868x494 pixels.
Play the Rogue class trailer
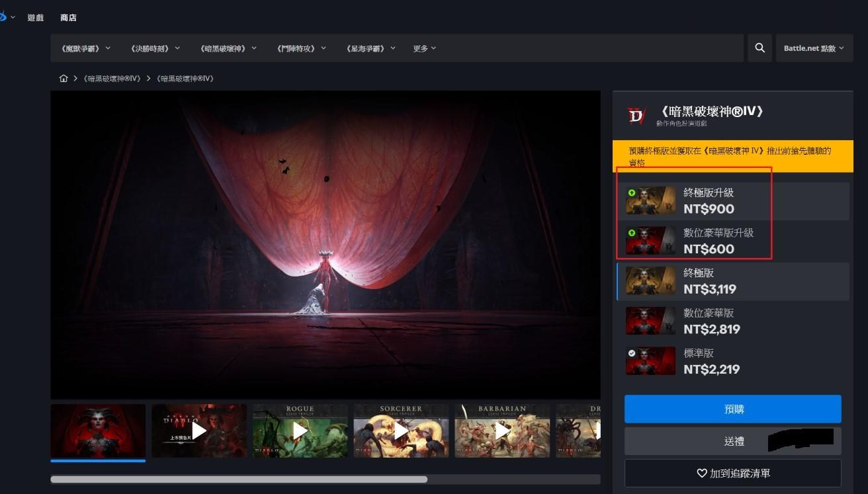[300, 431]
